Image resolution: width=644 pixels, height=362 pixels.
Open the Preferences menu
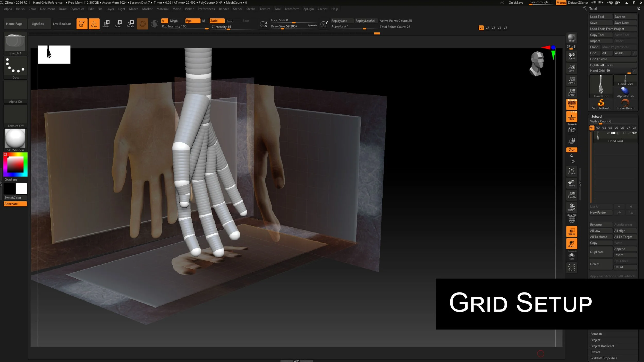point(206,9)
